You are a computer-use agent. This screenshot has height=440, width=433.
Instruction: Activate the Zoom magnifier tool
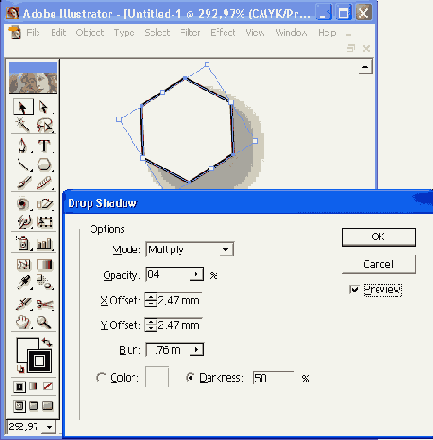(44, 322)
